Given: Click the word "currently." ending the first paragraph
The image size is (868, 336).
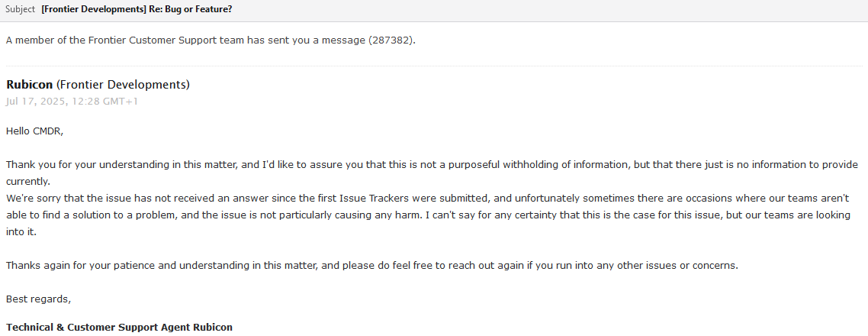Looking at the screenshot, I should (x=27, y=182).
